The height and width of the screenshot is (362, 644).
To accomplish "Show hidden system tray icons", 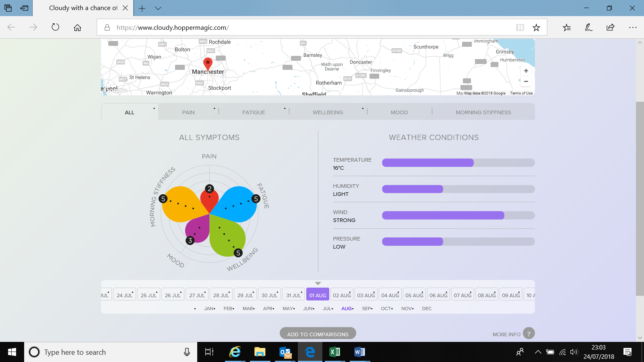I will point(538,352).
